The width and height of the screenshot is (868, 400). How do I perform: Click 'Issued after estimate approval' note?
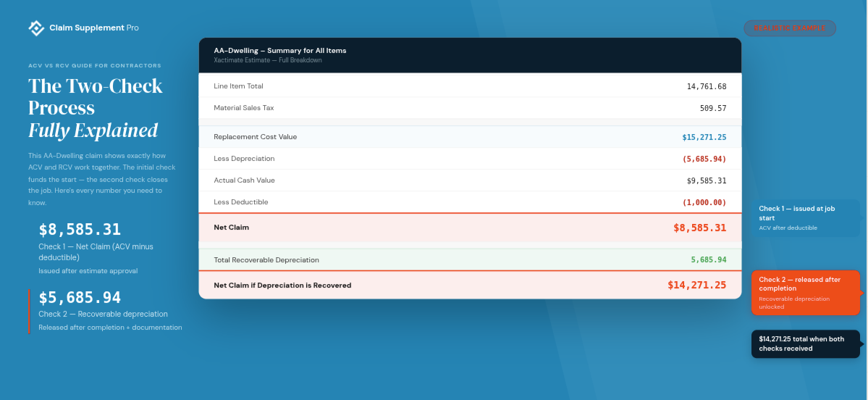[x=88, y=271]
